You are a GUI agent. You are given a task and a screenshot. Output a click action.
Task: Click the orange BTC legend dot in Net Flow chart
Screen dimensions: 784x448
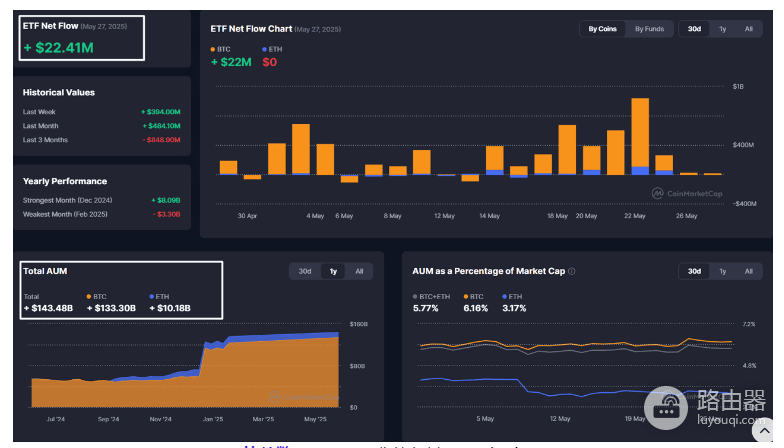pos(213,49)
